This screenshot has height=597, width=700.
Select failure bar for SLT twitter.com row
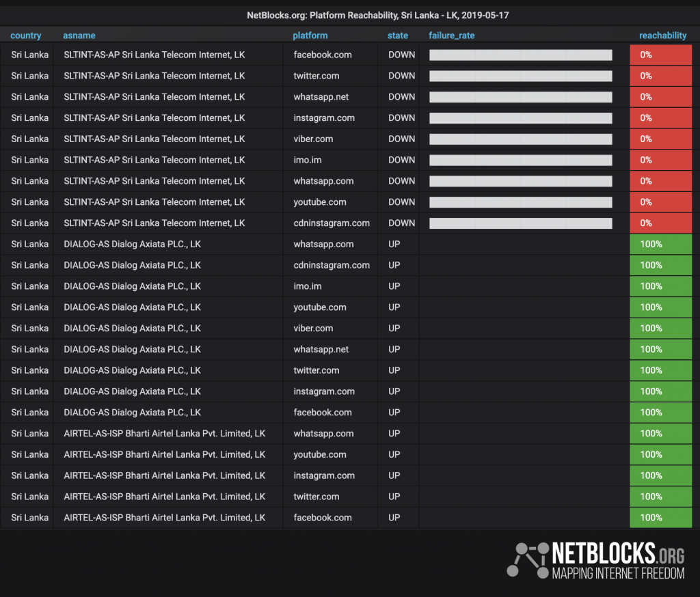point(520,76)
